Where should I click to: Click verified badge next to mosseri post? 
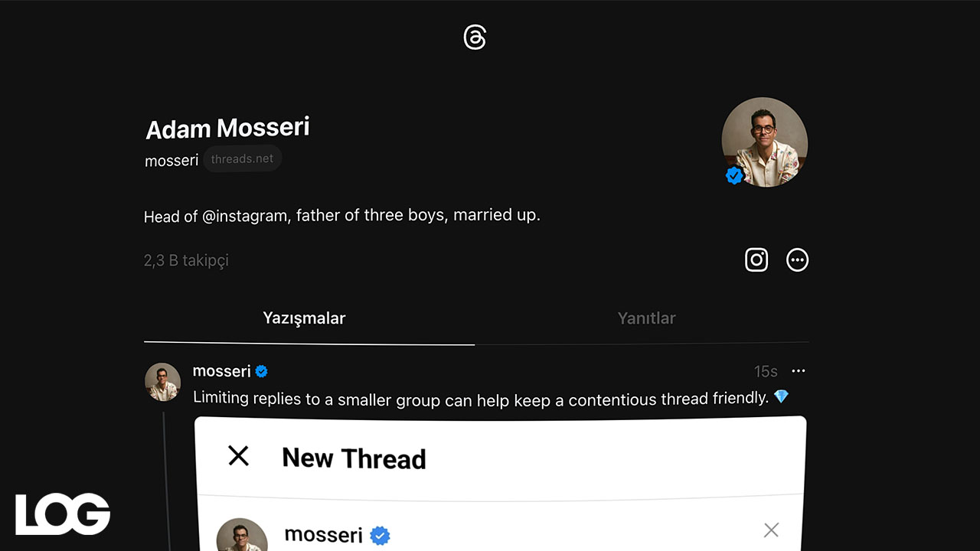[x=262, y=372]
